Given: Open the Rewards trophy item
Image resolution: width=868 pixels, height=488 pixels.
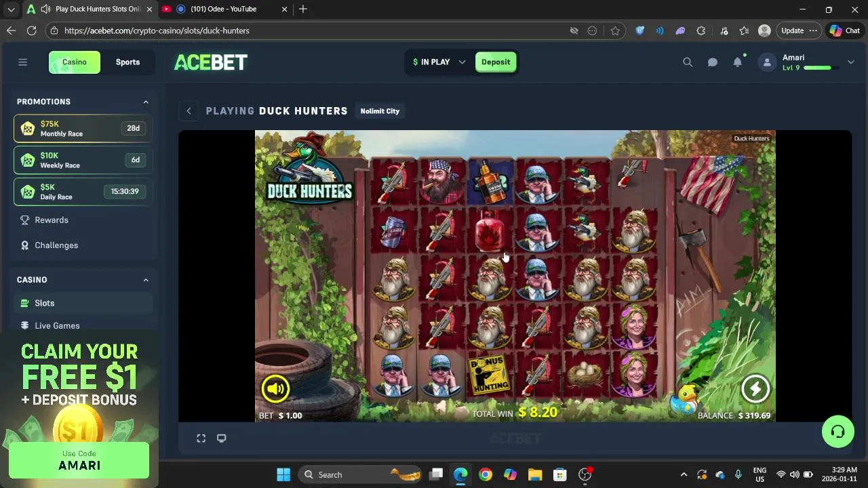Looking at the screenshot, I should click(x=51, y=220).
